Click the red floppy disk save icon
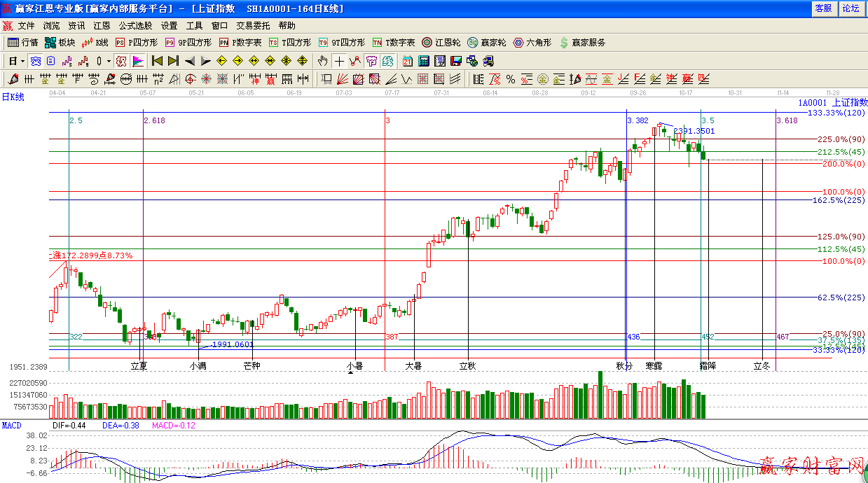 456,61
